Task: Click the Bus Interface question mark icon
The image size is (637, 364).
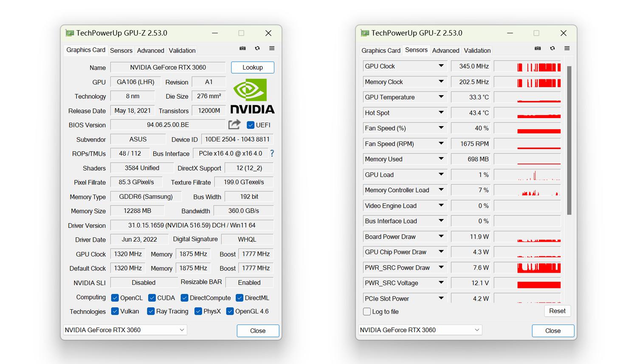Action: click(272, 153)
